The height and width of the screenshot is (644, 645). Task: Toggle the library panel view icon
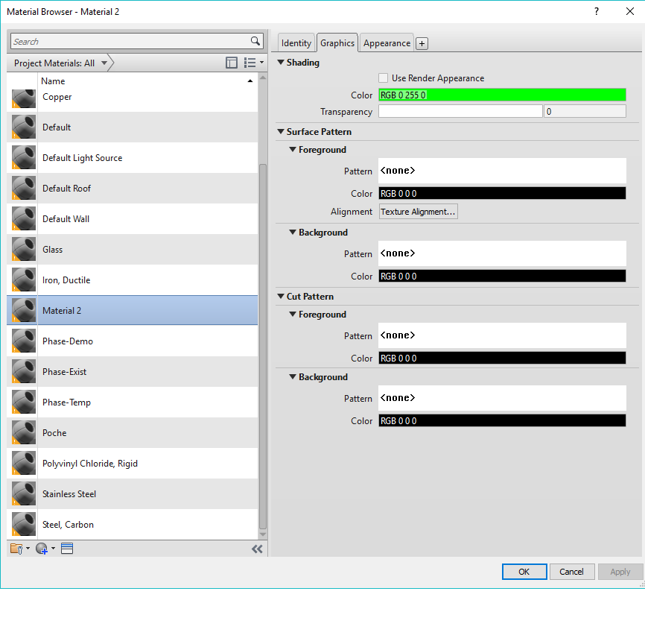click(232, 63)
